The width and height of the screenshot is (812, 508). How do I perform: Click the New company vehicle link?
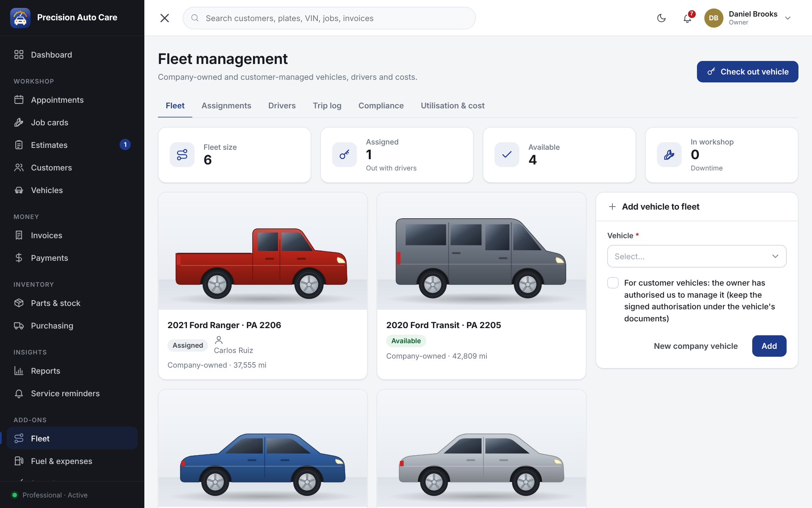tap(695, 346)
